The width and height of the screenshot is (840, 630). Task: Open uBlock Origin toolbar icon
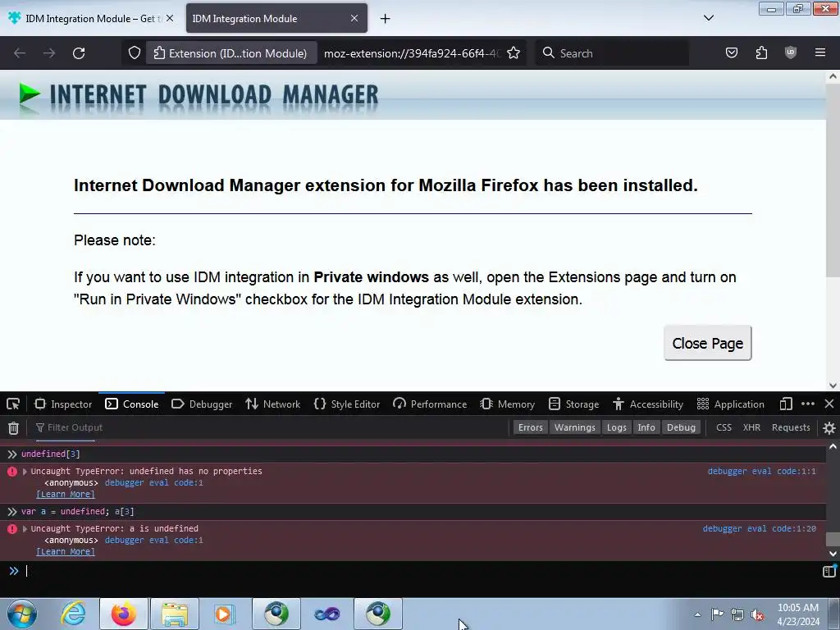pyautogui.click(x=791, y=52)
